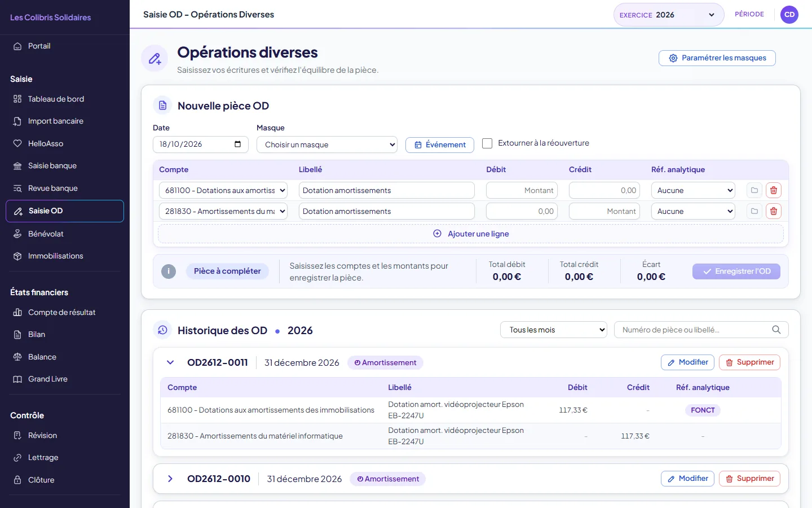Open Bénévolat section
The image size is (812, 508).
click(x=65, y=234)
